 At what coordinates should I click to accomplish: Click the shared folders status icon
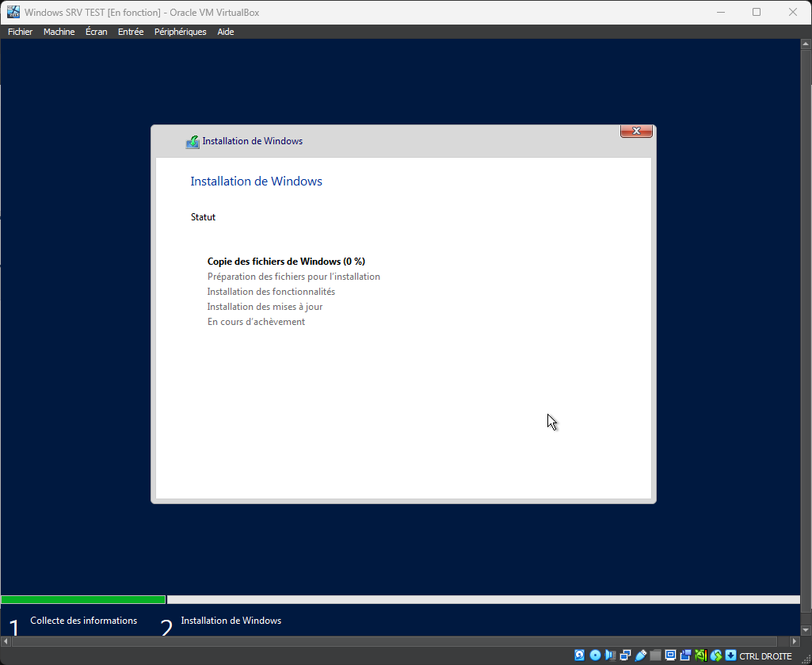pyautogui.click(x=655, y=655)
